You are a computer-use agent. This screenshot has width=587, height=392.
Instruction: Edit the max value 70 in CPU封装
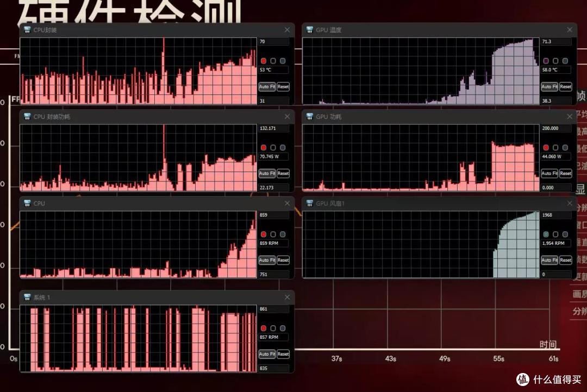tap(273, 41)
